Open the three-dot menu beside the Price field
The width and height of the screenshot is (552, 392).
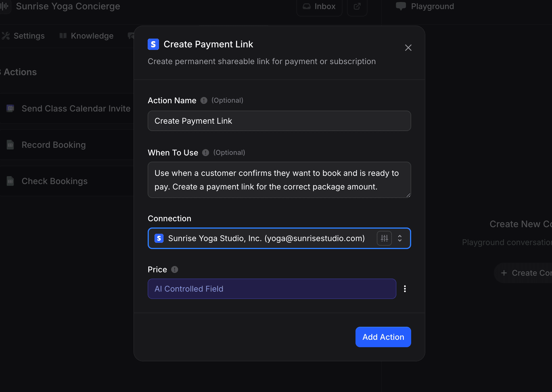[405, 288]
